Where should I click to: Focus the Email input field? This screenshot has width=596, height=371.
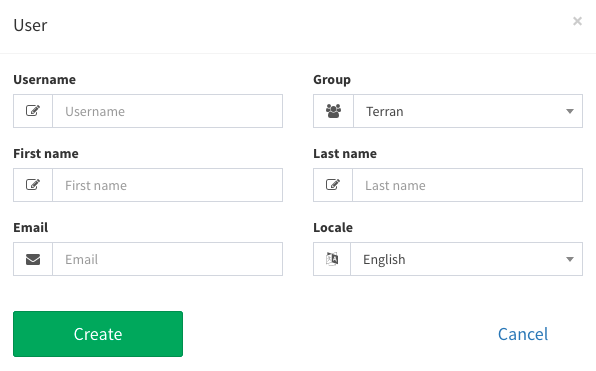[168, 259]
